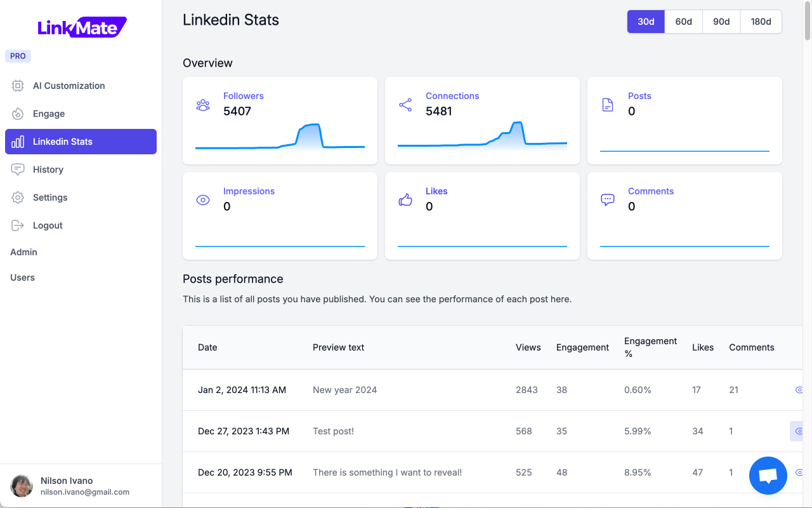Click the Settings gear icon
The image size is (812, 508).
point(18,197)
